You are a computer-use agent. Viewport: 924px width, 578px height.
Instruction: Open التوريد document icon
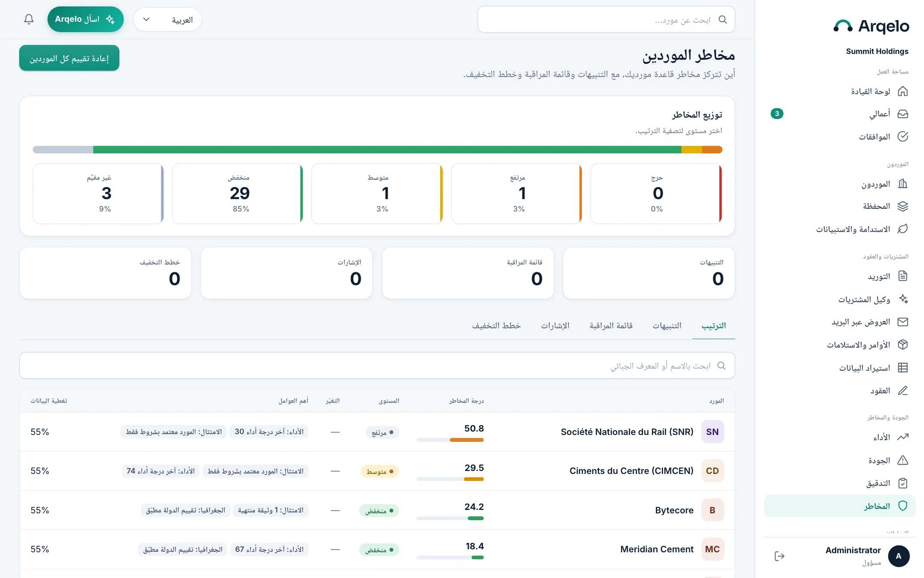[903, 276]
